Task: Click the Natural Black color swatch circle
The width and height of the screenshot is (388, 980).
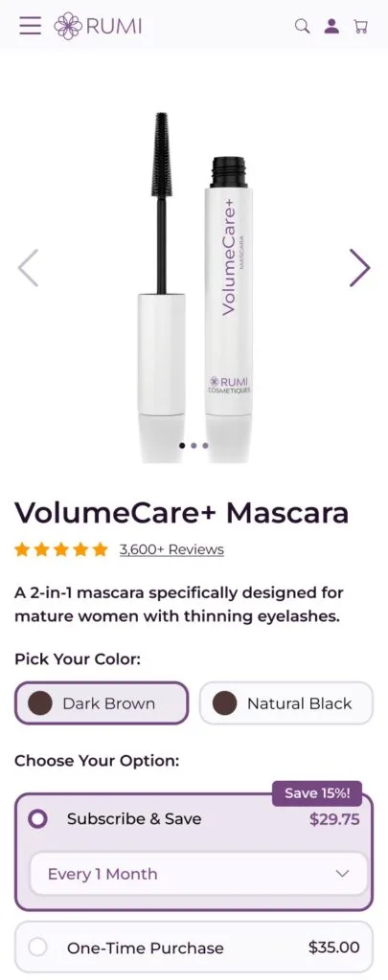Action: [225, 703]
